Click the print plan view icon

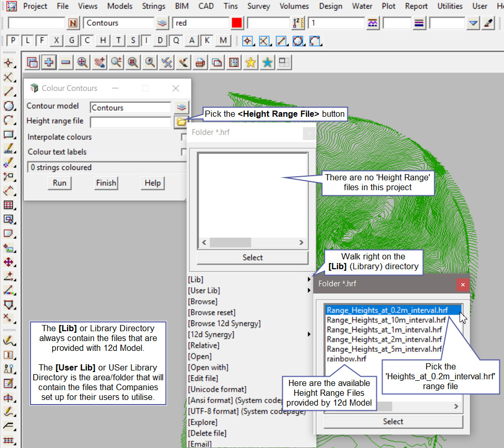[200, 63]
